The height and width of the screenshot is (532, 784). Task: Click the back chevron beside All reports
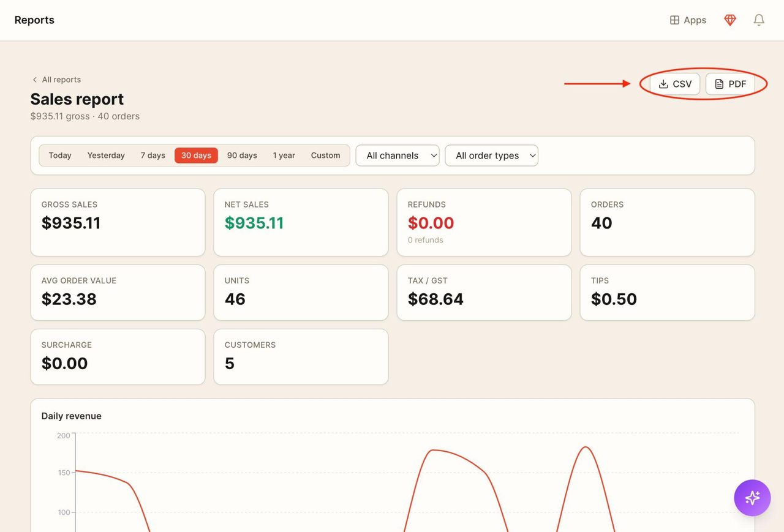click(34, 80)
